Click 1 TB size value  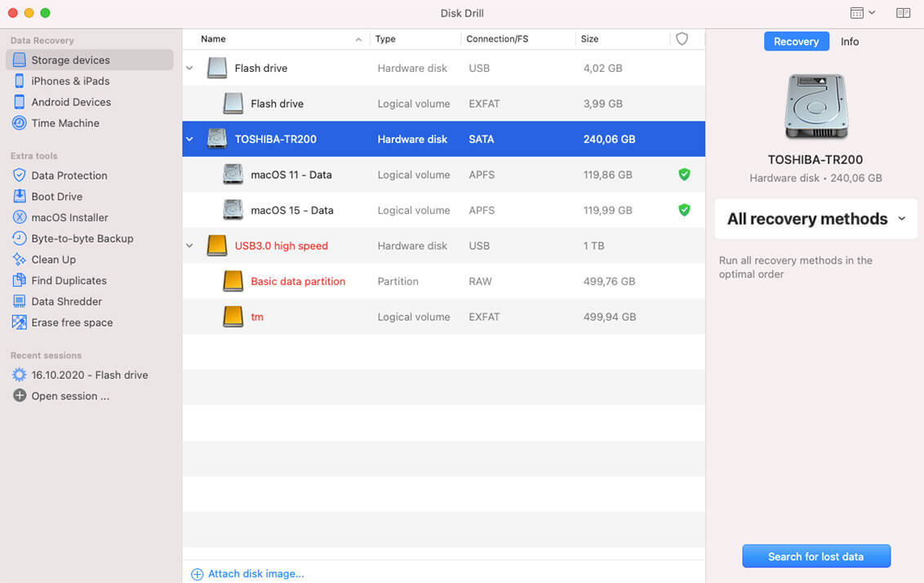pos(593,246)
